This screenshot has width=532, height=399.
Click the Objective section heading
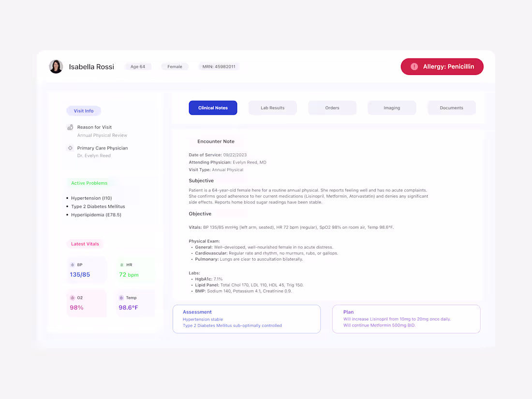click(200, 214)
